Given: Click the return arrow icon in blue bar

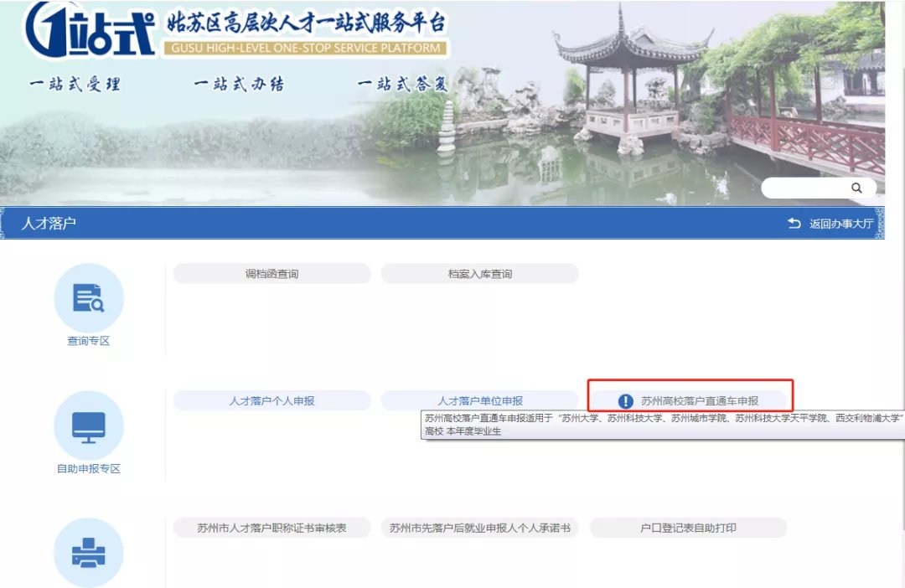Looking at the screenshot, I should pos(794,224).
